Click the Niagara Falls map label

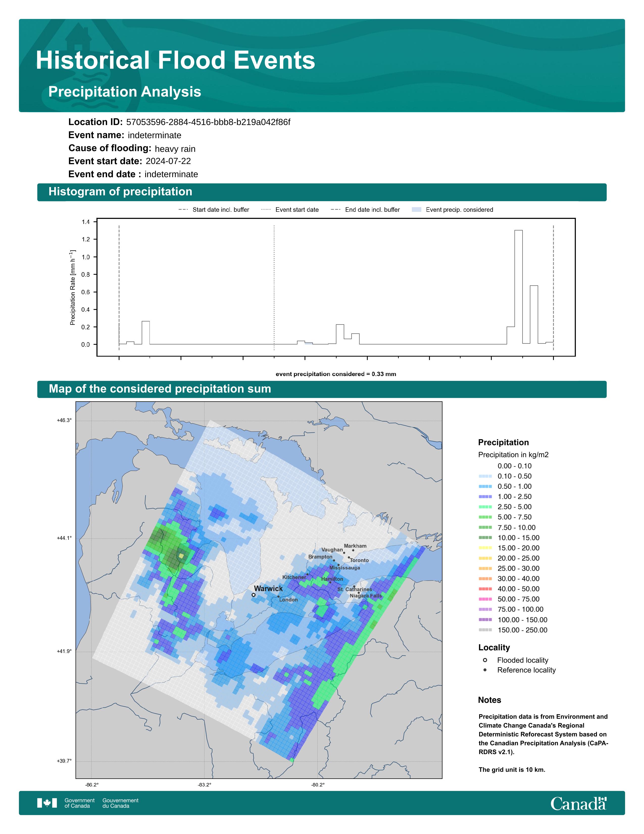point(366,596)
